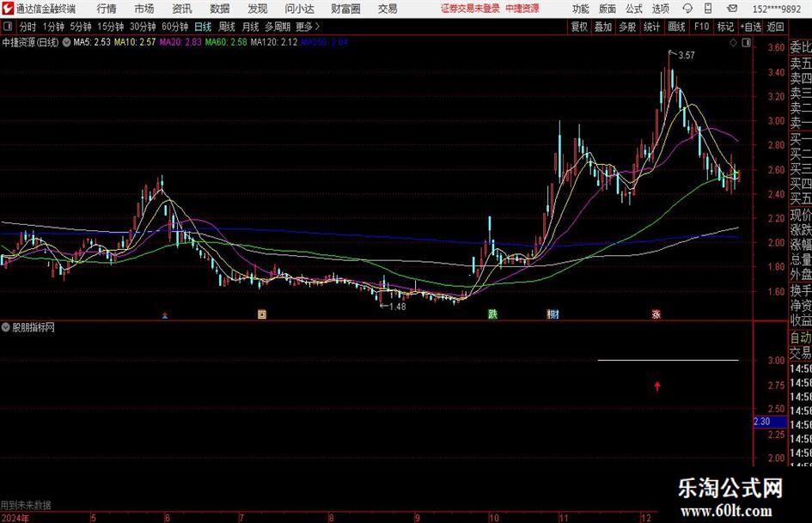Image resolution: width=812 pixels, height=523 pixels.
Task: Open the customer service headset icon
Action: (x=687, y=9)
